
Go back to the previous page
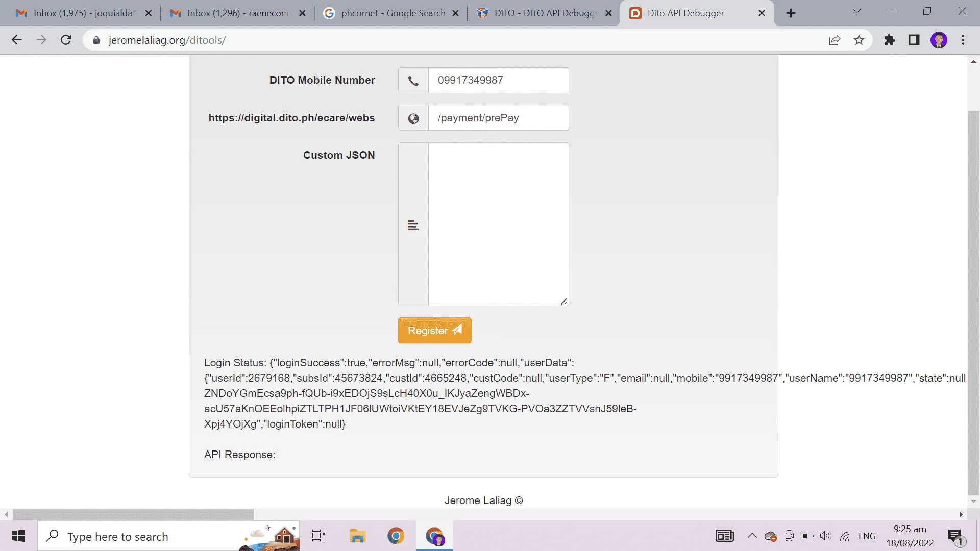(17, 40)
